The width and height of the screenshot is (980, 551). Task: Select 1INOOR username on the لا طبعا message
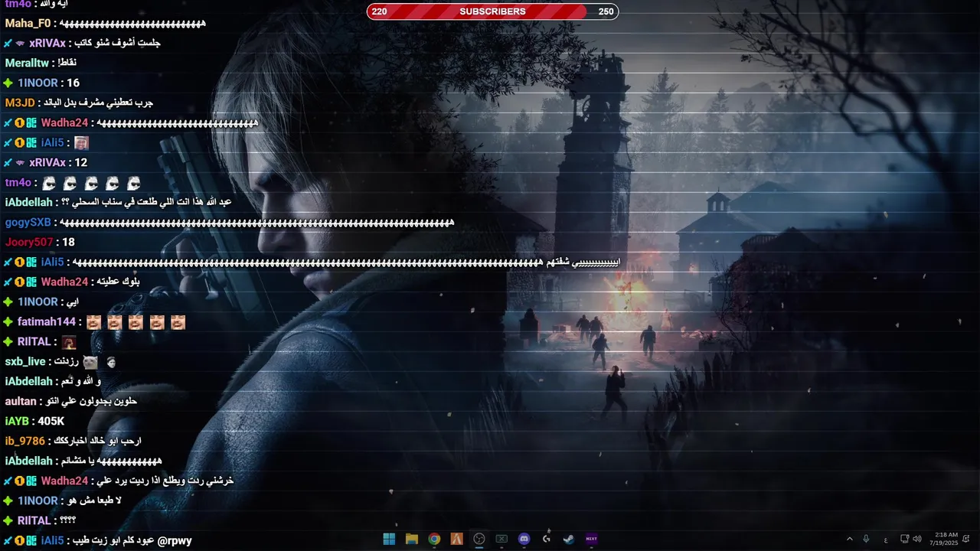[38, 501]
